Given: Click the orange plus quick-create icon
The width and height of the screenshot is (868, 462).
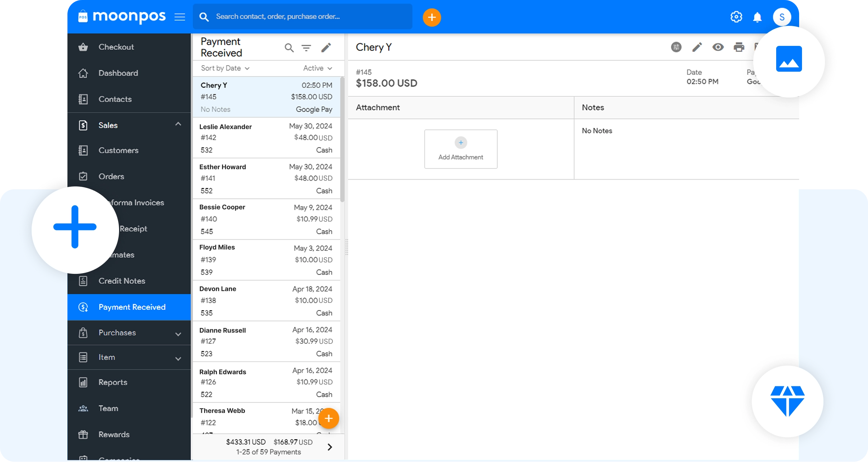Looking at the screenshot, I should (432, 17).
